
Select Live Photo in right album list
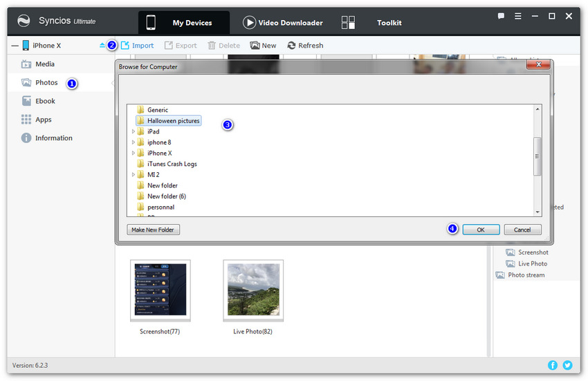526,263
